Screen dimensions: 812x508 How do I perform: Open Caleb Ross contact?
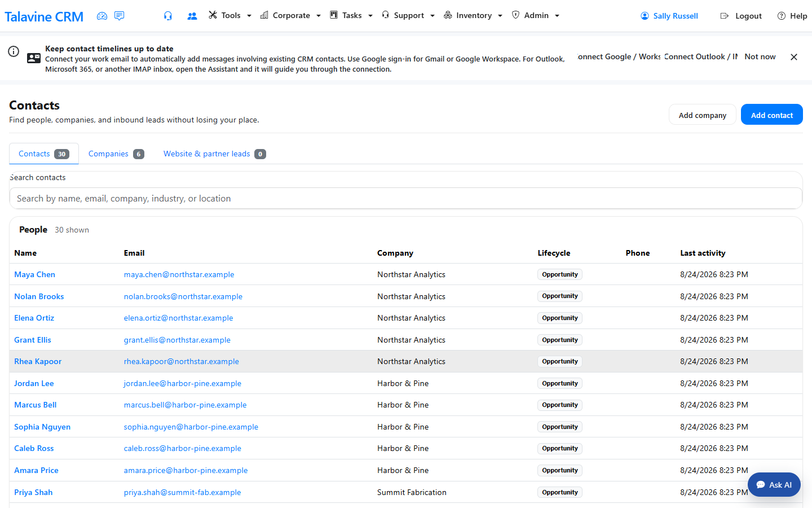coord(34,448)
